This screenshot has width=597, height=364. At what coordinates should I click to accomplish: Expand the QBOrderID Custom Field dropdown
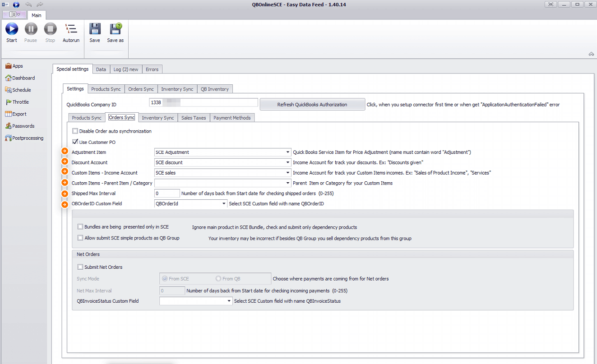click(224, 204)
